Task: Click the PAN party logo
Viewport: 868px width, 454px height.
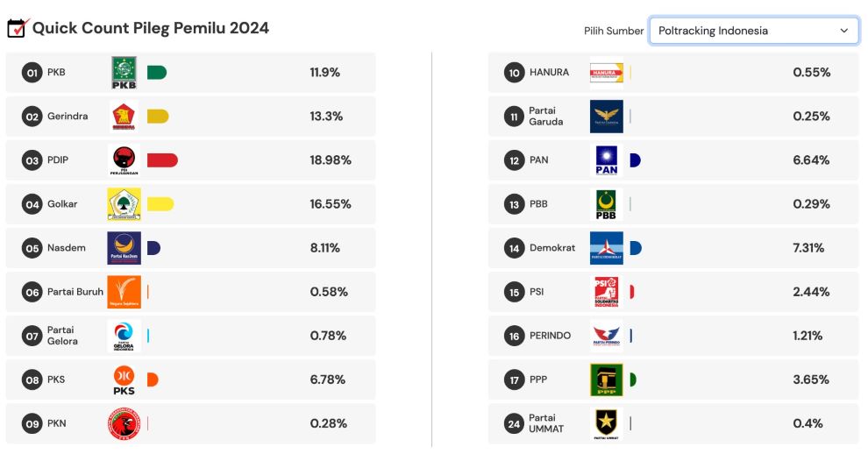Action: pos(607,160)
